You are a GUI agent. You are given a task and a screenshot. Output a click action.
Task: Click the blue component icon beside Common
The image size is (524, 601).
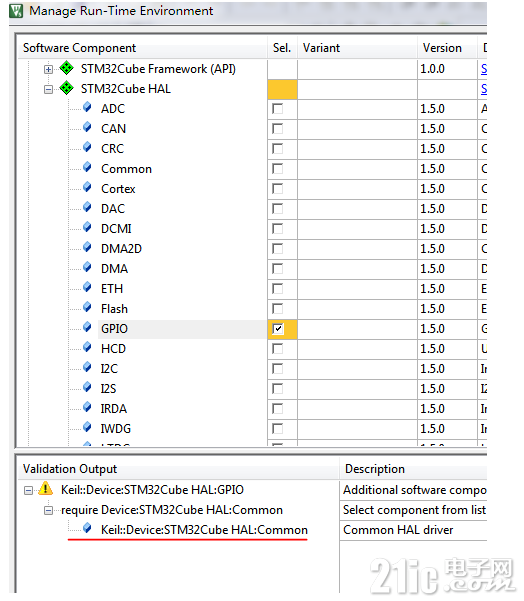pos(87,167)
